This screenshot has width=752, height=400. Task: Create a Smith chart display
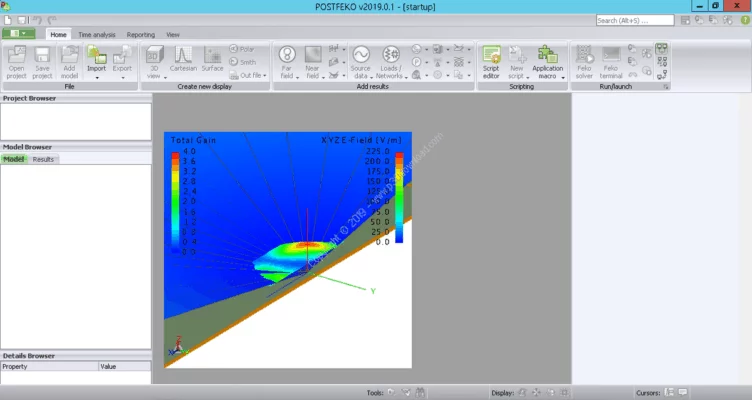pos(243,62)
